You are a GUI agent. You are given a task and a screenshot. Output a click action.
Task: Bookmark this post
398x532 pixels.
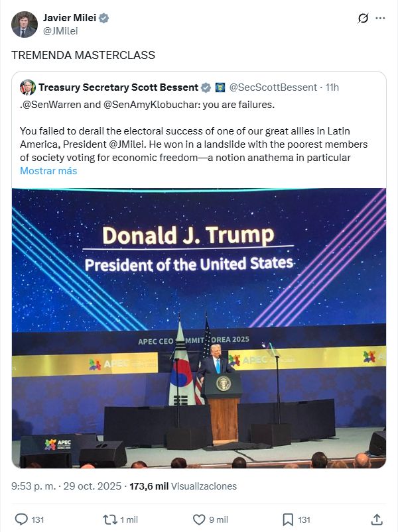[288, 519]
